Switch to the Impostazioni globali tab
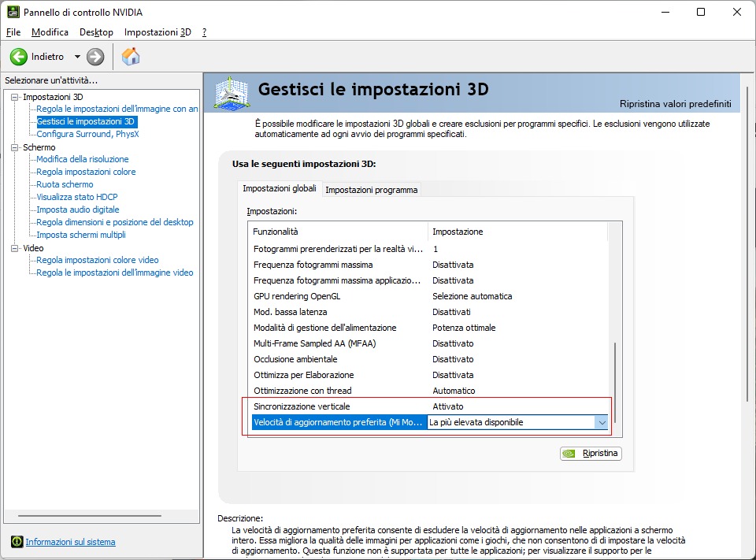Screen dimensions: 756x560 pos(280,188)
